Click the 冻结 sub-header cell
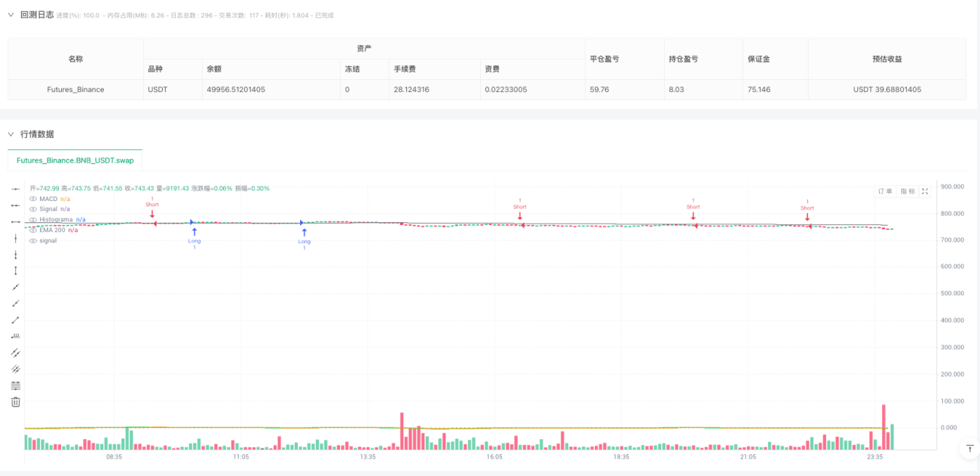Image resolution: width=980 pixels, height=476 pixels. 363,69
